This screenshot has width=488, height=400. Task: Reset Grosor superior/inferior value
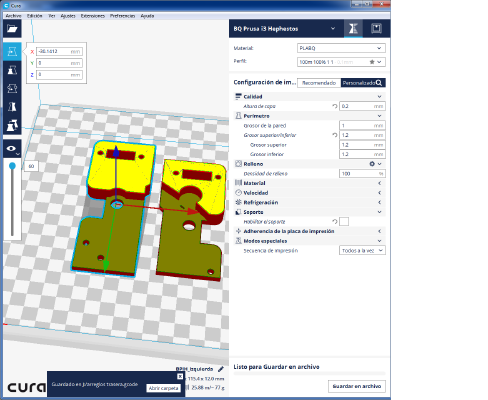[335, 135]
